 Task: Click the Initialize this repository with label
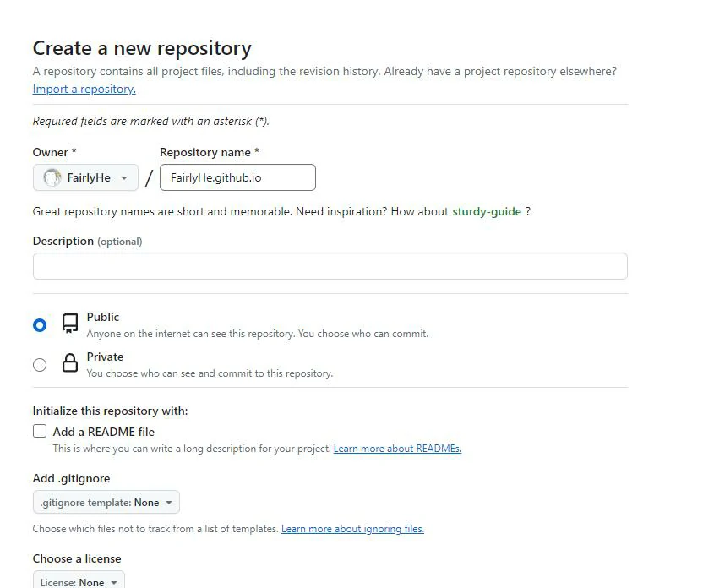tap(108, 411)
